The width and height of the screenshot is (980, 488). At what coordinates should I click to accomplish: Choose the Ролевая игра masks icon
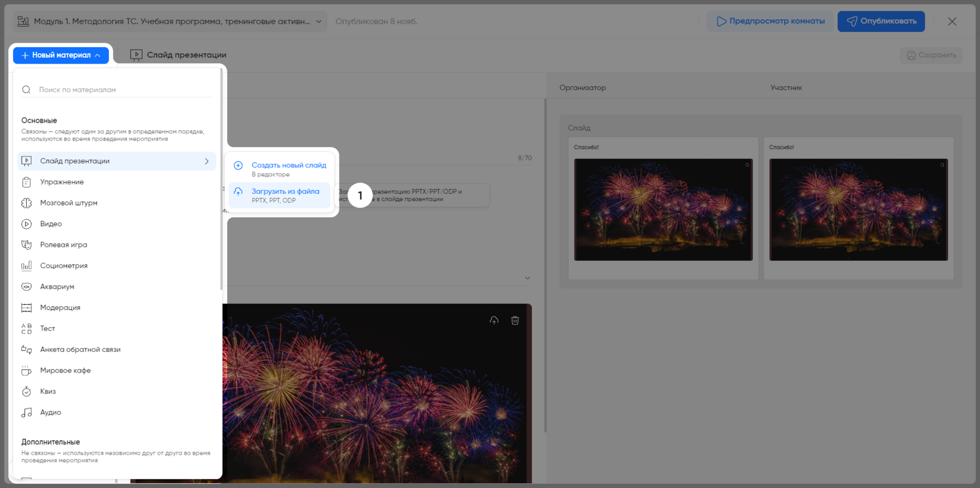pyautogui.click(x=26, y=245)
